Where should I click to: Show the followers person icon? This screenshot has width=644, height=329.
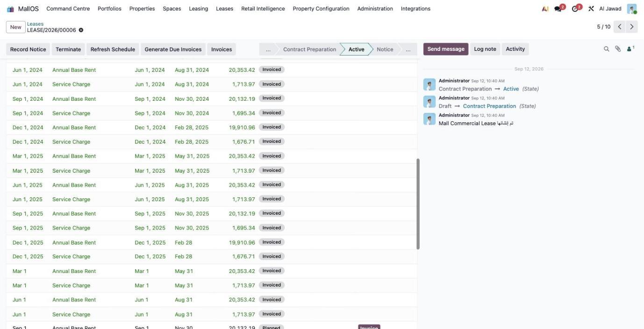[x=630, y=49]
